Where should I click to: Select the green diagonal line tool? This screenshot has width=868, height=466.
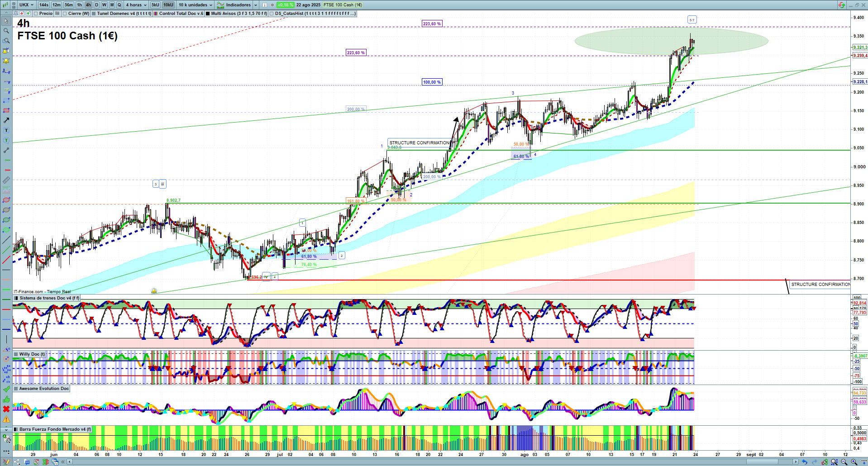pos(6,250)
